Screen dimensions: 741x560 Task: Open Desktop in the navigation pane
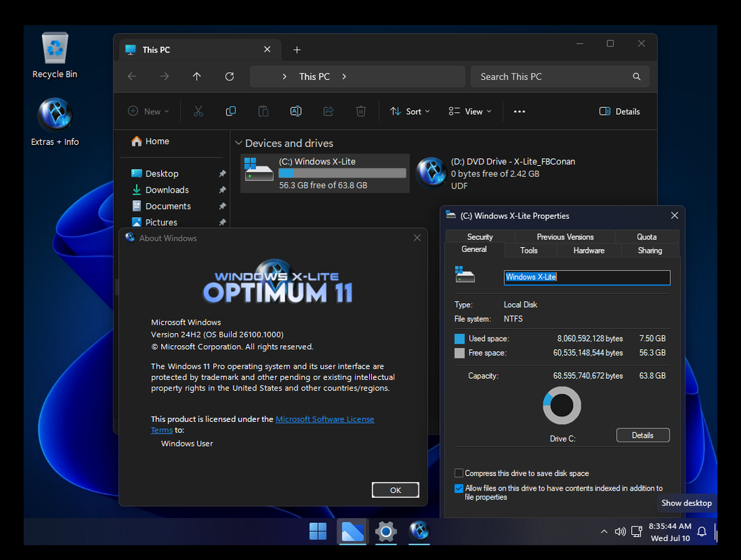155,174
